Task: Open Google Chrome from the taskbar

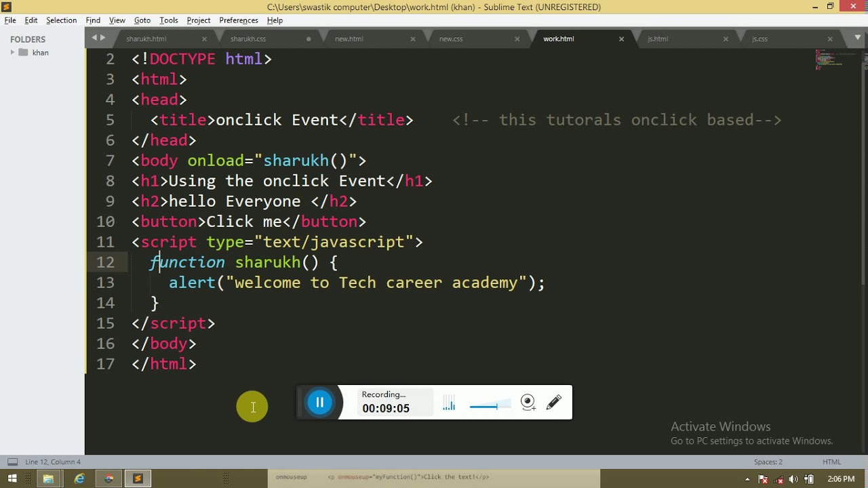Action: 108,479
